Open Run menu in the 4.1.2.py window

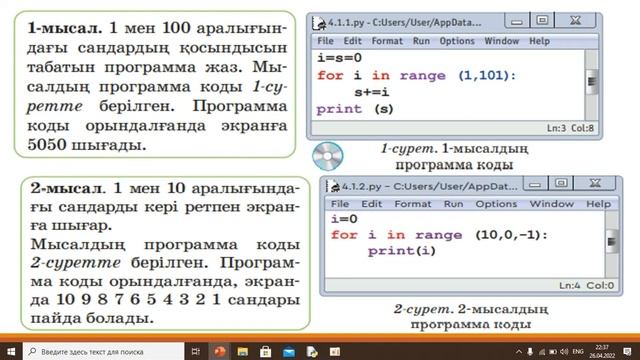tap(453, 204)
